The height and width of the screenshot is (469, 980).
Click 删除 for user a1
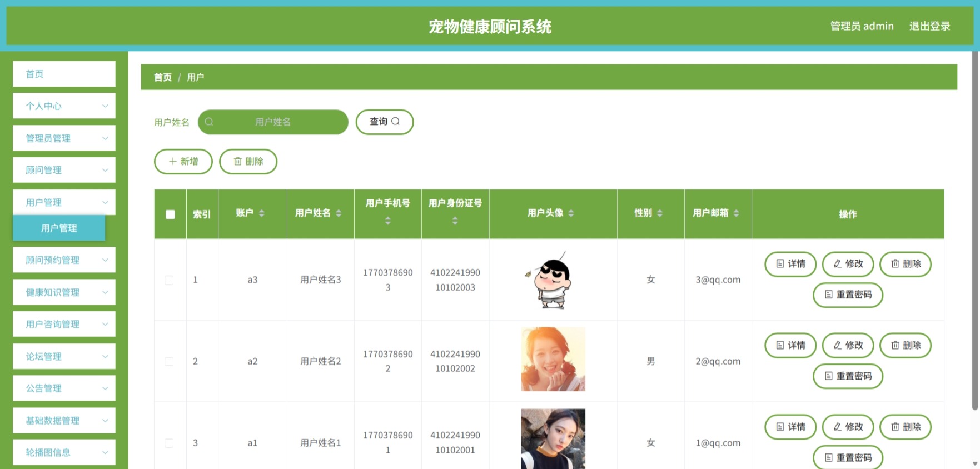[x=906, y=427]
